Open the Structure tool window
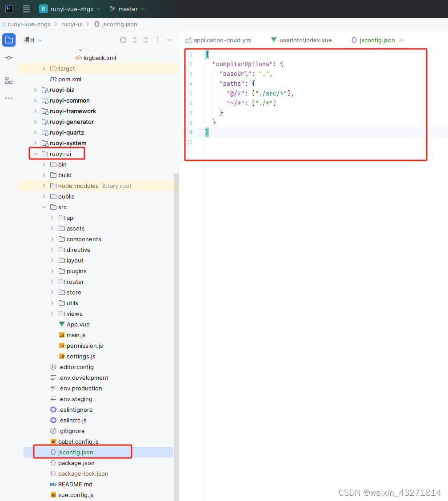 click(8, 80)
